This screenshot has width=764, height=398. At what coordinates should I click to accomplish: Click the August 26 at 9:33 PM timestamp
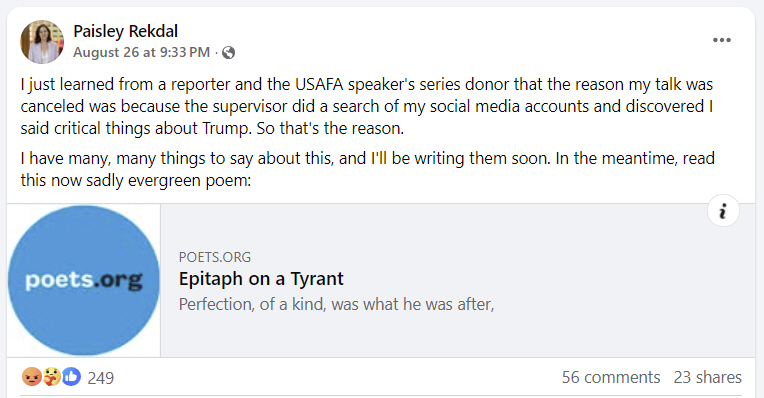[141, 52]
